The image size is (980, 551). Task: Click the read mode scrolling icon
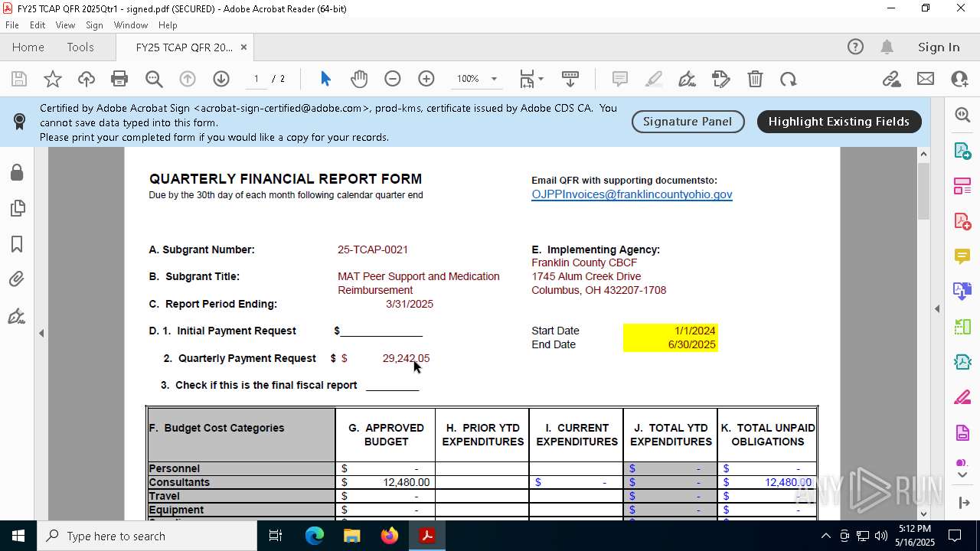tap(570, 79)
